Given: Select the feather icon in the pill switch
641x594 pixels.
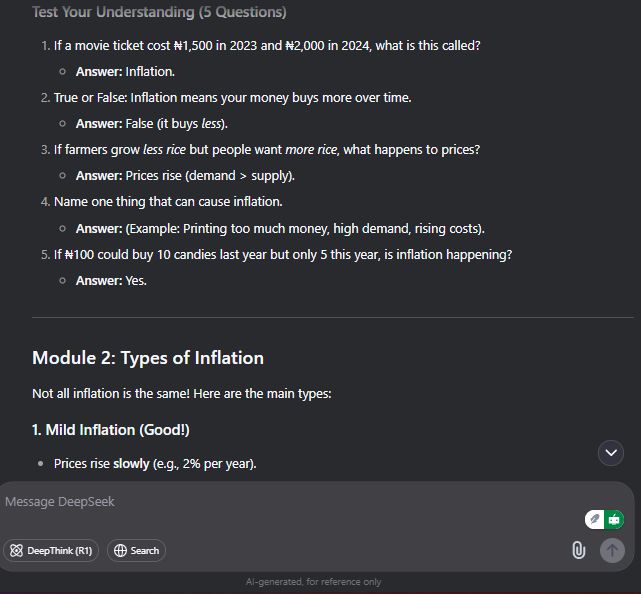Looking at the screenshot, I should pos(595,520).
